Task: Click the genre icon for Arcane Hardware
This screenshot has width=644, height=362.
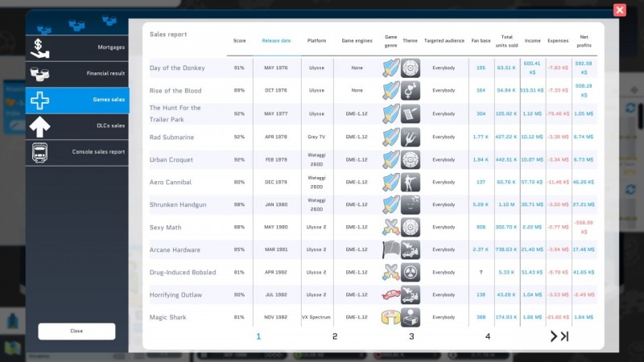Action: (x=391, y=249)
